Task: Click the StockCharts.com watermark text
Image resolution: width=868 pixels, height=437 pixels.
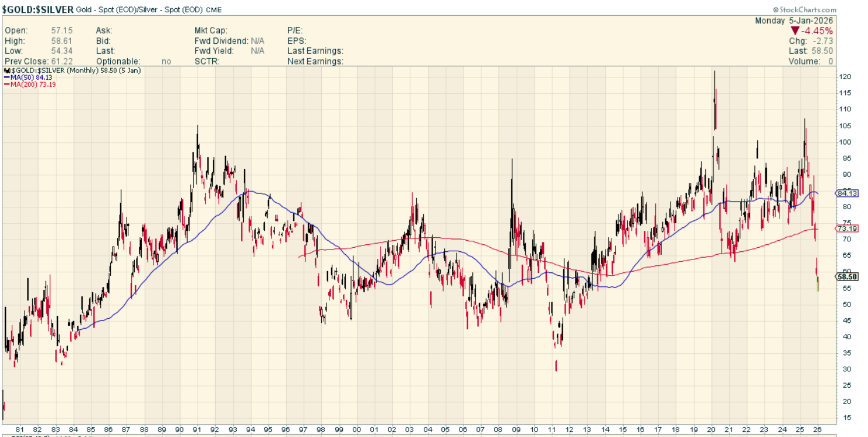Action: point(808,10)
